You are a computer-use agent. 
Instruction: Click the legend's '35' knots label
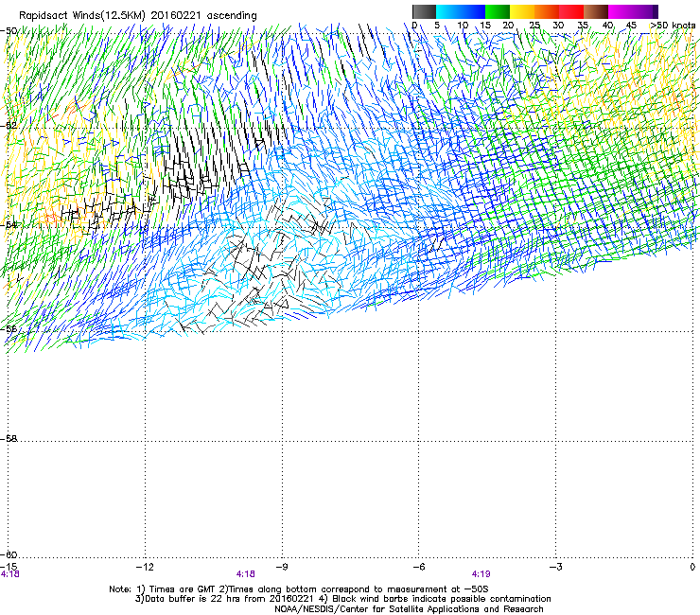click(583, 26)
